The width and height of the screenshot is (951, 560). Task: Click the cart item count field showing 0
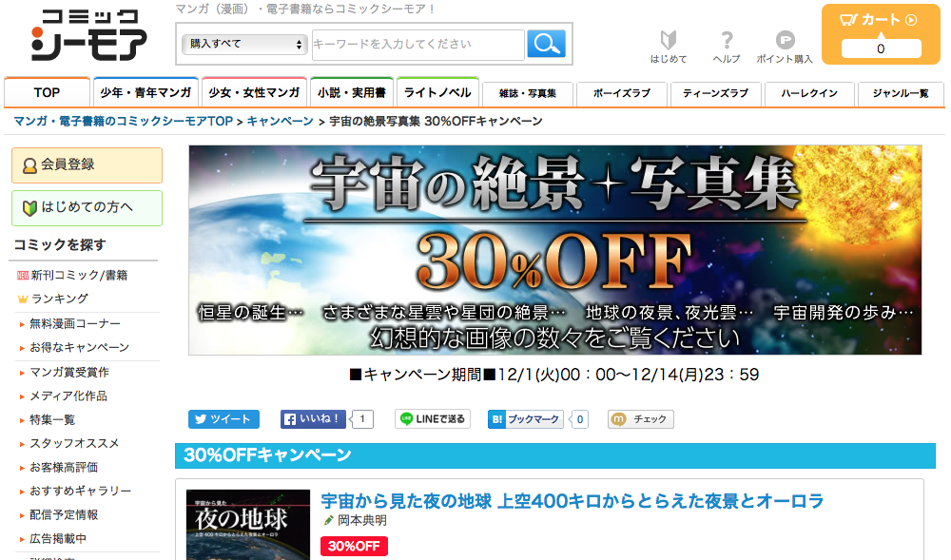click(881, 48)
